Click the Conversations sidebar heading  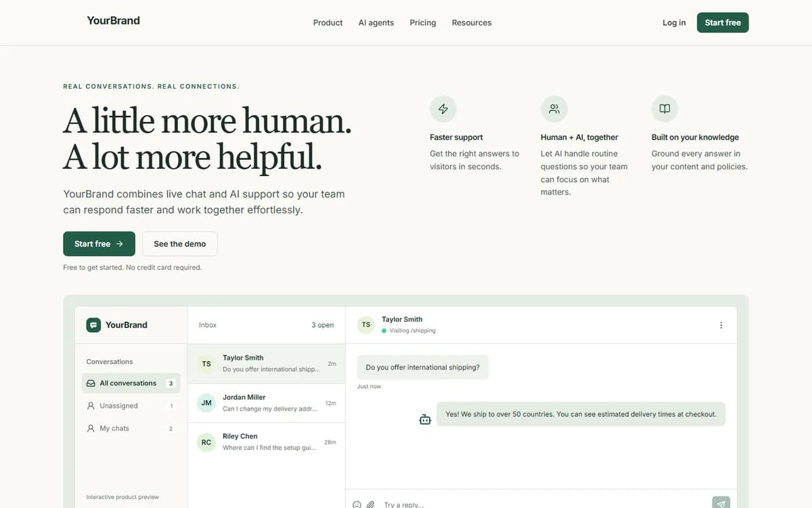pyautogui.click(x=110, y=362)
